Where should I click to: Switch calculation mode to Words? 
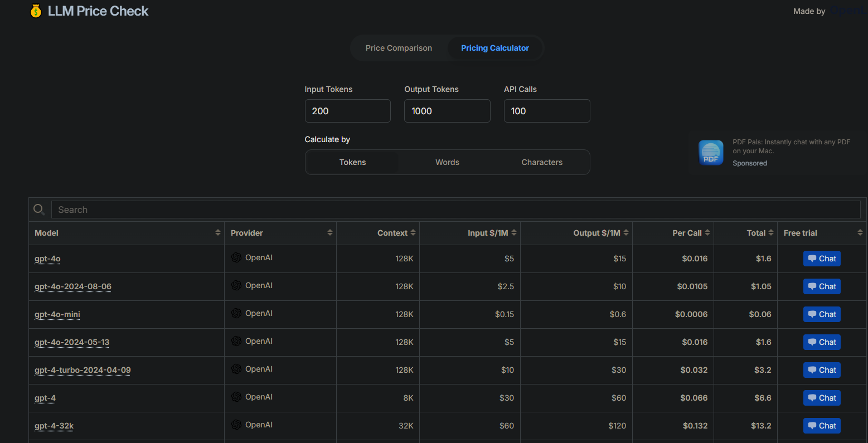(447, 162)
